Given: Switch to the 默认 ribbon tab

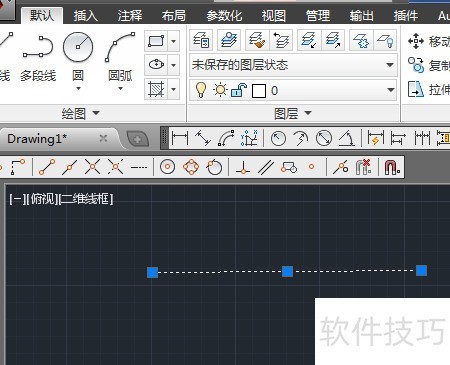Looking at the screenshot, I should coord(42,16).
